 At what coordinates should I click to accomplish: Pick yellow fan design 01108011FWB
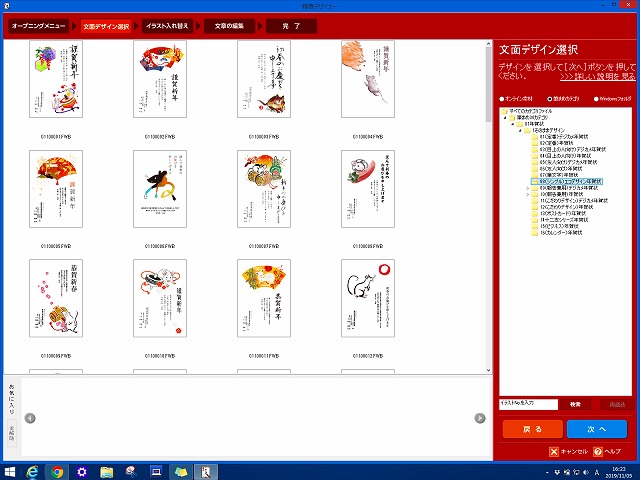264,298
